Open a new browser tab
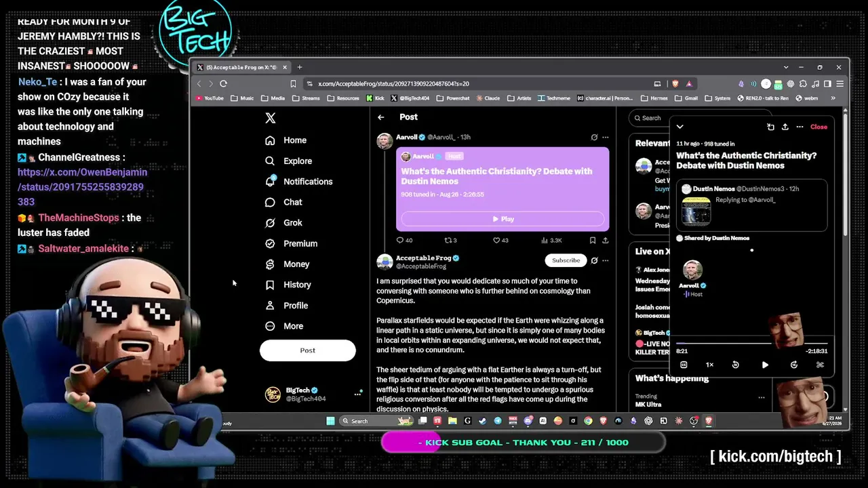This screenshot has height=488, width=868. (300, 67)
